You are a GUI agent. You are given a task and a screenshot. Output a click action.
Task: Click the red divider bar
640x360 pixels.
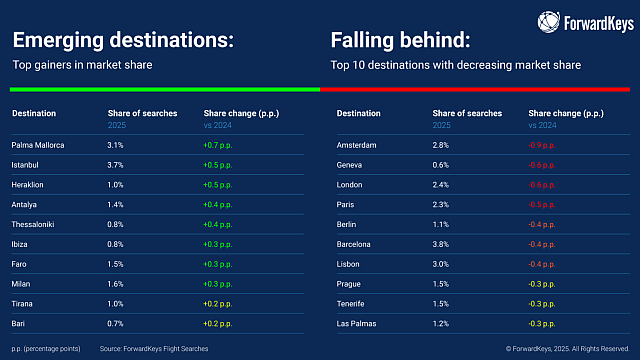[475, 89]
